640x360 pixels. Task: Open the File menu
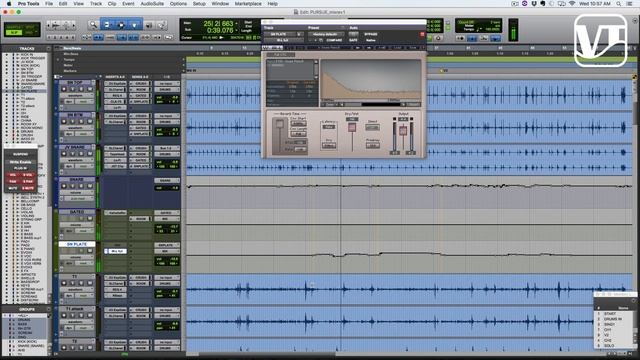[49, 4]
